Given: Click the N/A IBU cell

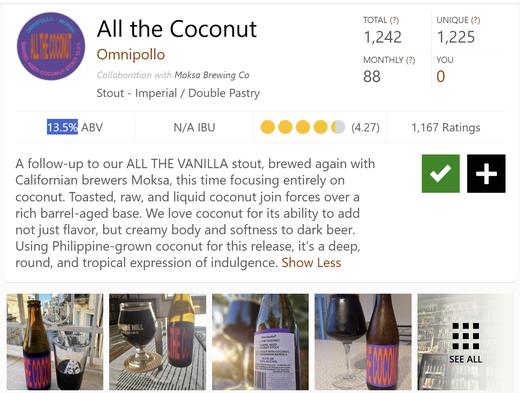Looking at the screenshot, I should point(194,127).
